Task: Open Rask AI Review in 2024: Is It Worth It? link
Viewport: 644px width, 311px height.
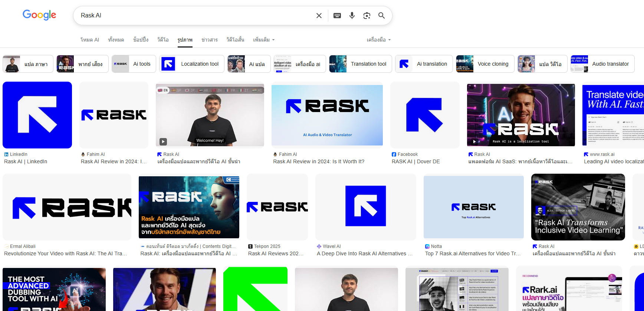Action: click(319, 161)
